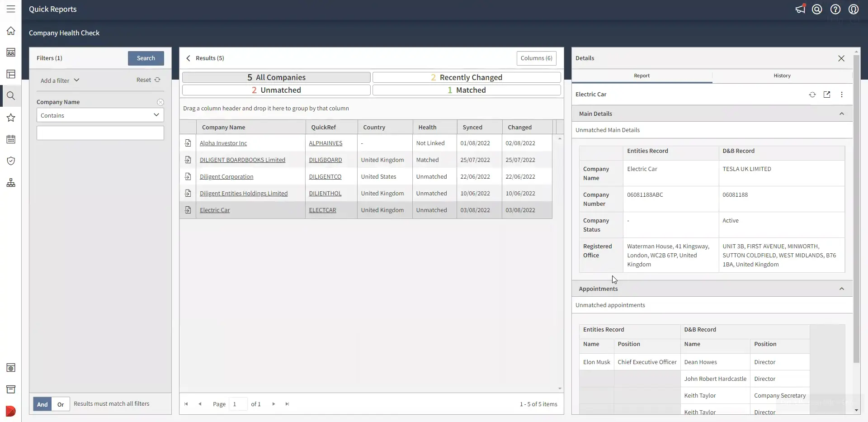Close the Details panel
868x422 pixels.
(841, 58)
